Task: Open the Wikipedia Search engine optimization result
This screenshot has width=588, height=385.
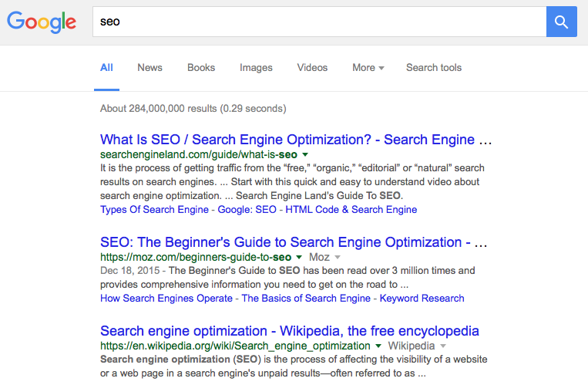Action: [x=290, y=331]
